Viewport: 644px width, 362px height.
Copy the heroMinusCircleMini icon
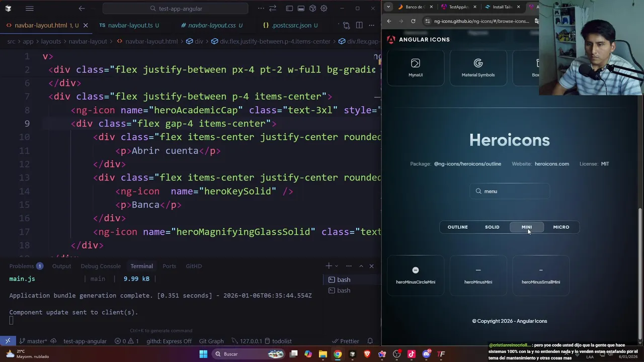coord(416,275)
